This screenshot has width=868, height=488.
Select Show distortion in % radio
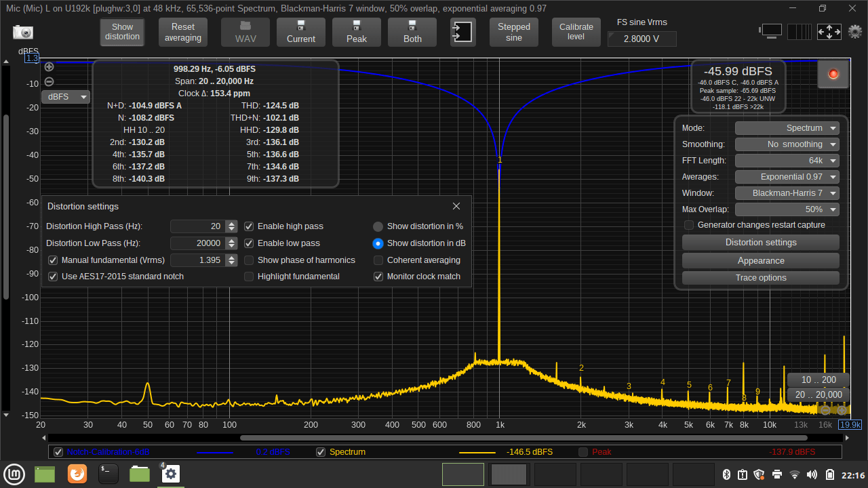378,226
